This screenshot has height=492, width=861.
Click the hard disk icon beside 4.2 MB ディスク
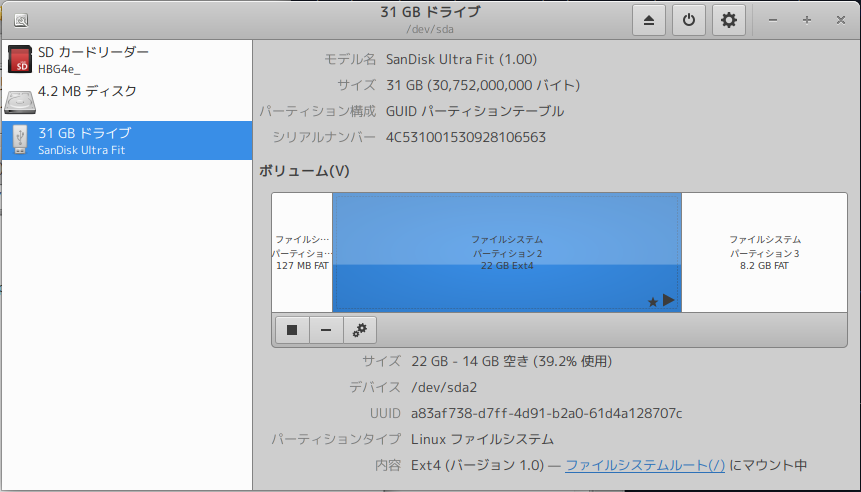click(x=20, y=100)
